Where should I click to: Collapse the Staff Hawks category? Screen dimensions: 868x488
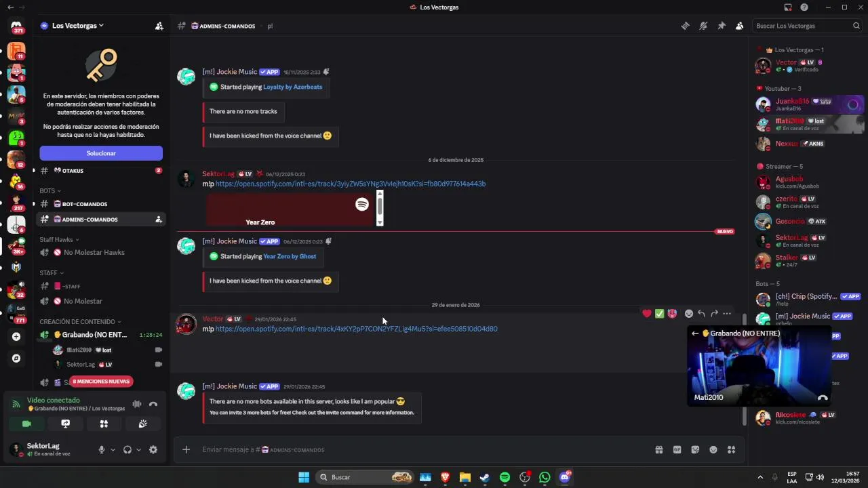[x=59, y=239]
